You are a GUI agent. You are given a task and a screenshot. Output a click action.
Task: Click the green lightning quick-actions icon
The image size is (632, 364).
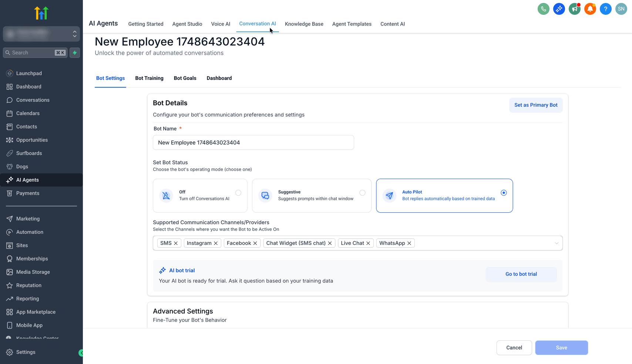point(75,53)
